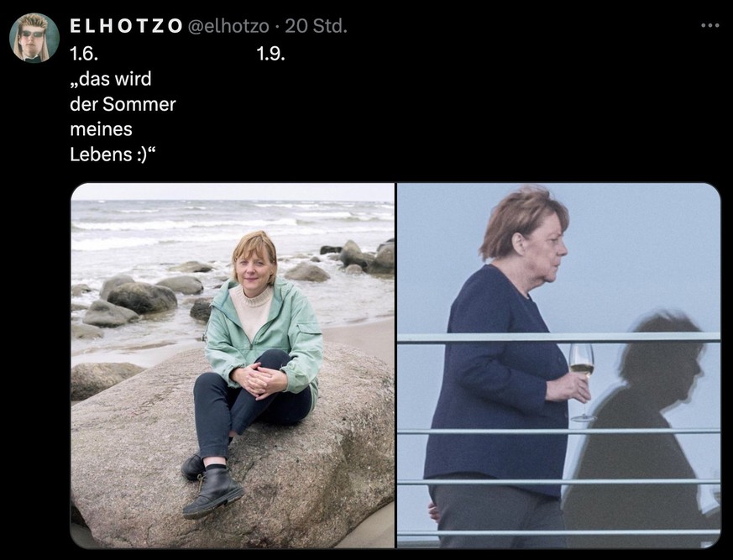The image size is (733, 560).
Task: Click the woman's face in the left beach photo
Action: (x=254, y=270)
